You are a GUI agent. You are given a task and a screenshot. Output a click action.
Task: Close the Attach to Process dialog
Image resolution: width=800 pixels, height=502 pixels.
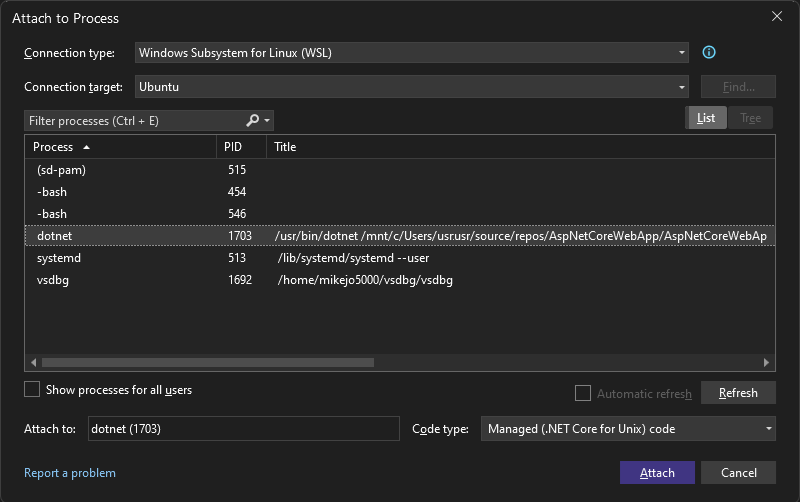pyautogui.click(x=777, y=17)
